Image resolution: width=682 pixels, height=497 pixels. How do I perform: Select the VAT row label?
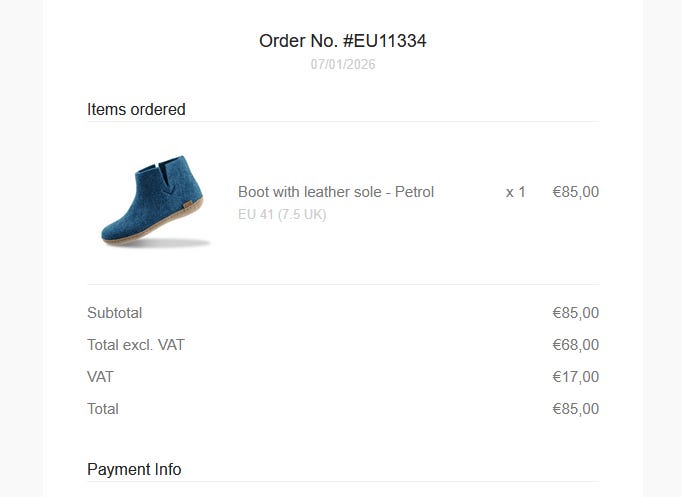coord(100,377)
